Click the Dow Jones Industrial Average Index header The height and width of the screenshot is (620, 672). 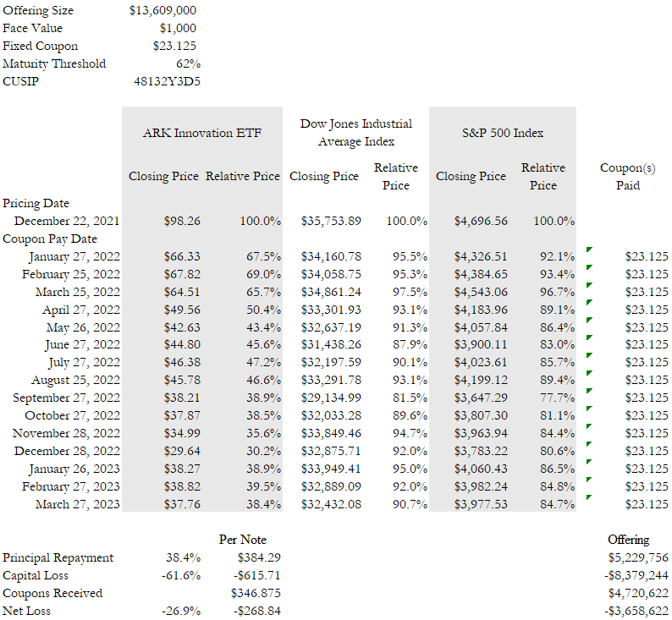point(355,133)
